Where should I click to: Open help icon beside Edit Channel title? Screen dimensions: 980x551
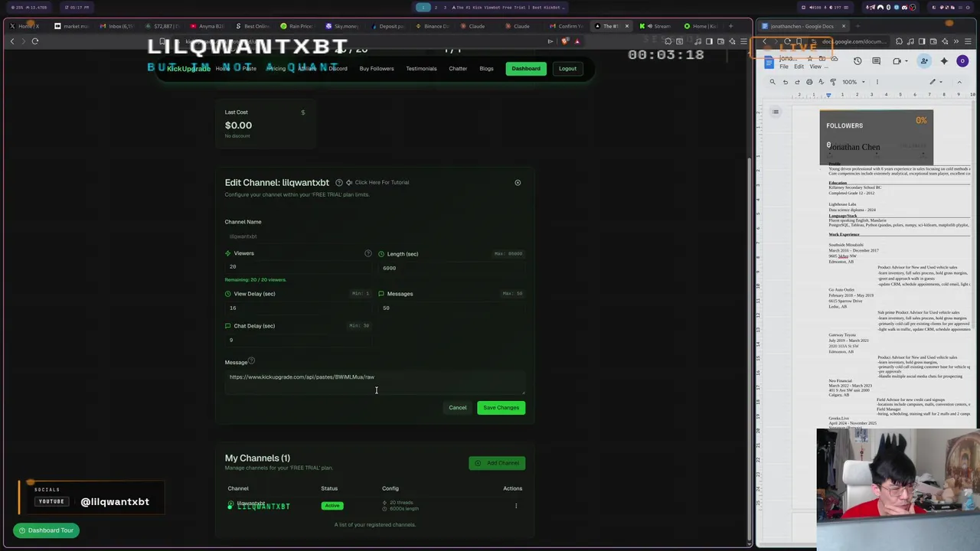pyautogui.click(x=339, y=183)
